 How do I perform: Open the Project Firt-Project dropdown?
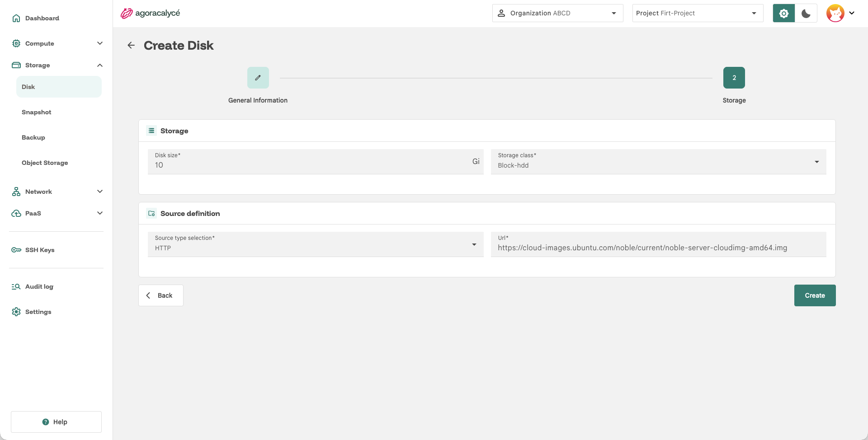(698, 13)
